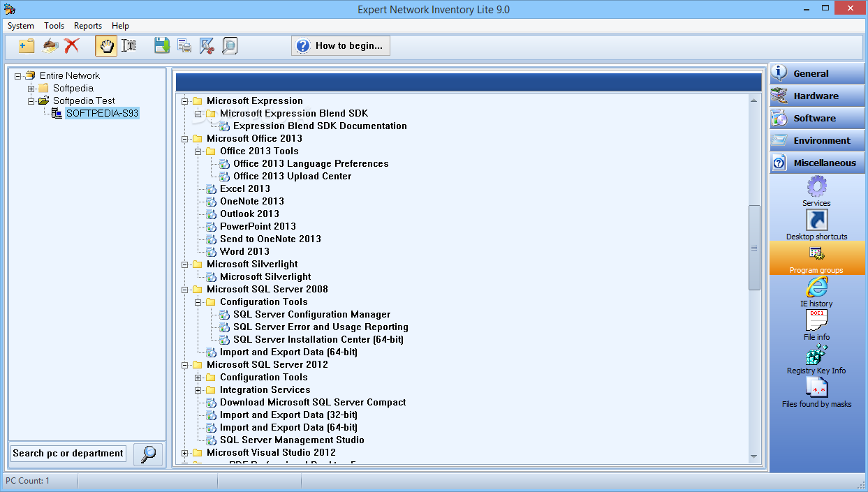Screen dimensions: 868x492
Task: Click the How to begin button
Action: 341,46
